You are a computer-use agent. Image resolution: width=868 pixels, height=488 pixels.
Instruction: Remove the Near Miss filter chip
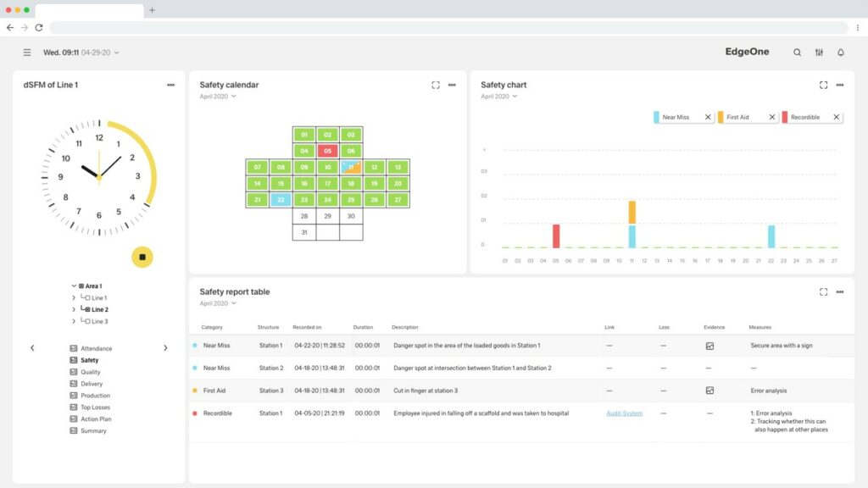pos(709,117)
